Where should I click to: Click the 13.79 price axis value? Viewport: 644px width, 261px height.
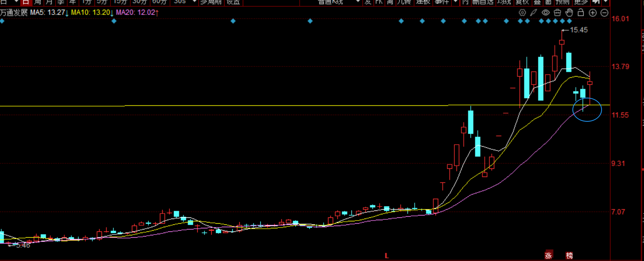[x=620, y=67]
